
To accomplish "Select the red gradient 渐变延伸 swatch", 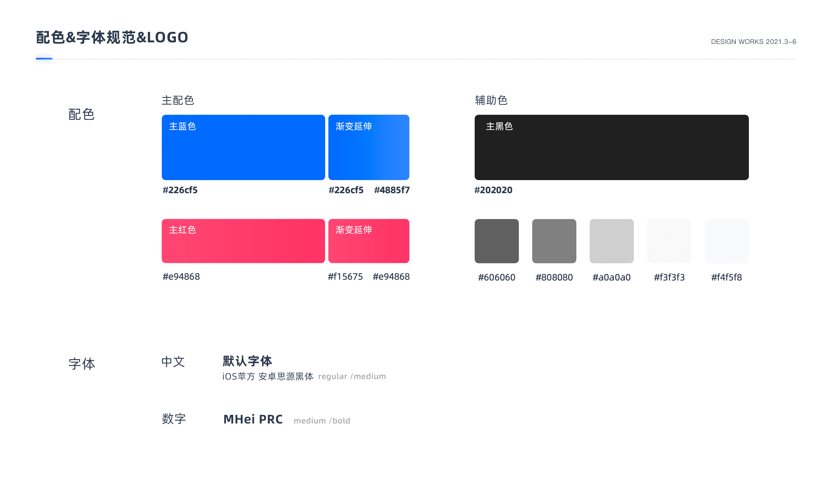I will [x=369, y=241].
